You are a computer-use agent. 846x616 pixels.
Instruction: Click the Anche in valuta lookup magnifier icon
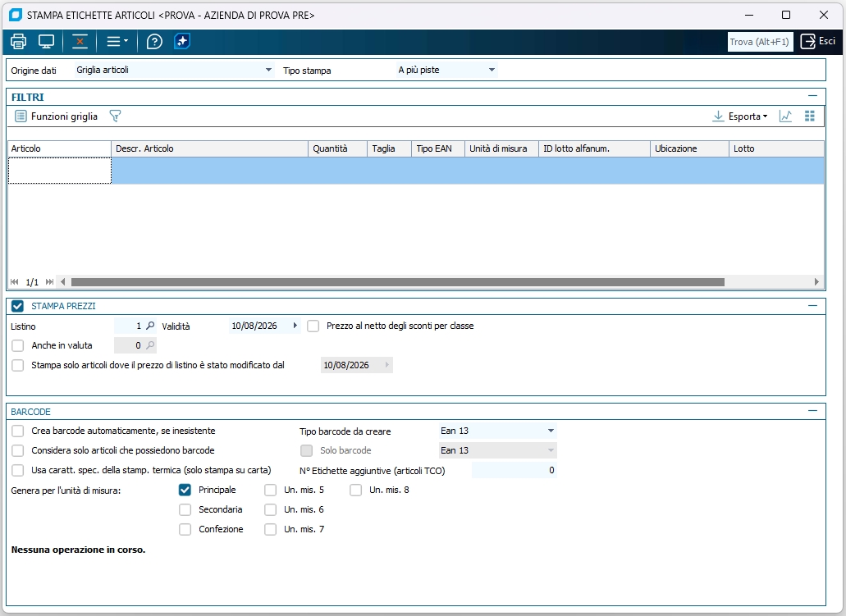pos(150,345)
